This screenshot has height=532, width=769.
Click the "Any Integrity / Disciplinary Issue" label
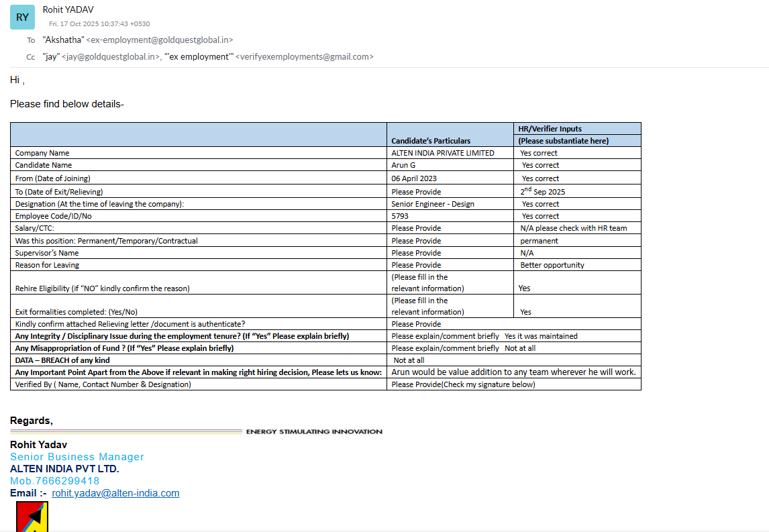pyautogui.click(x=182, y=336)
